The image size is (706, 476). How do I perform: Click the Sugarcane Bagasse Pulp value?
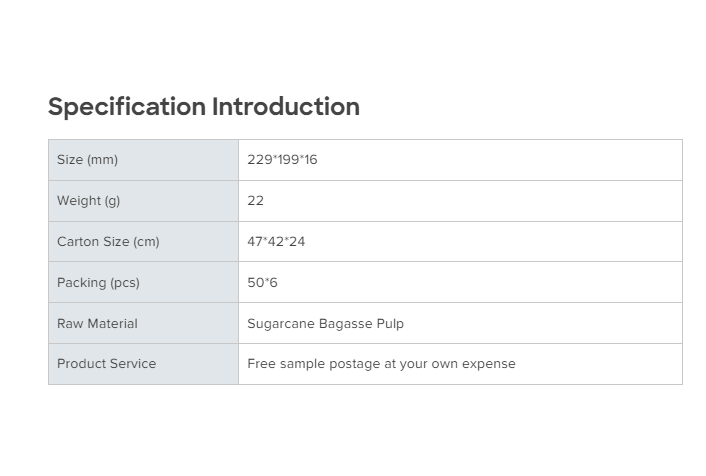(325, 324)
